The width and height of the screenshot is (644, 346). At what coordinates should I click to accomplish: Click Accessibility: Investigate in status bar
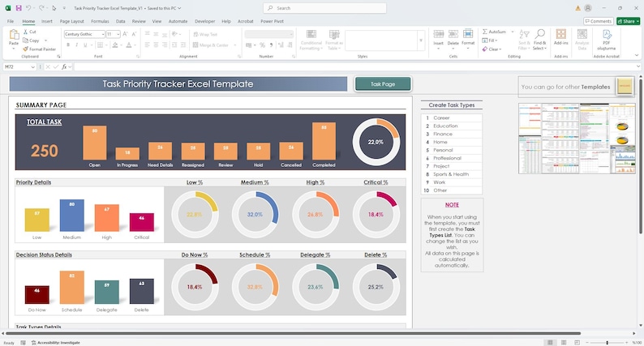tap(55, 342)
